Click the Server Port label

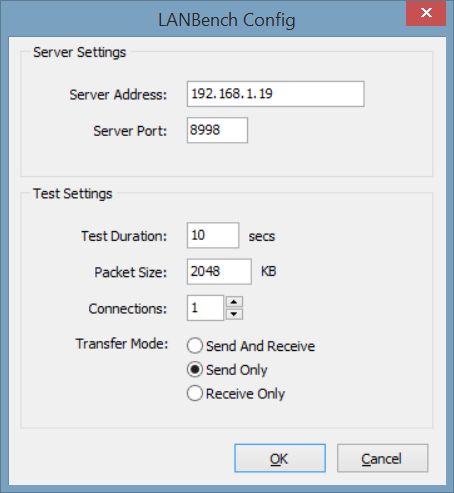point(130,131)
